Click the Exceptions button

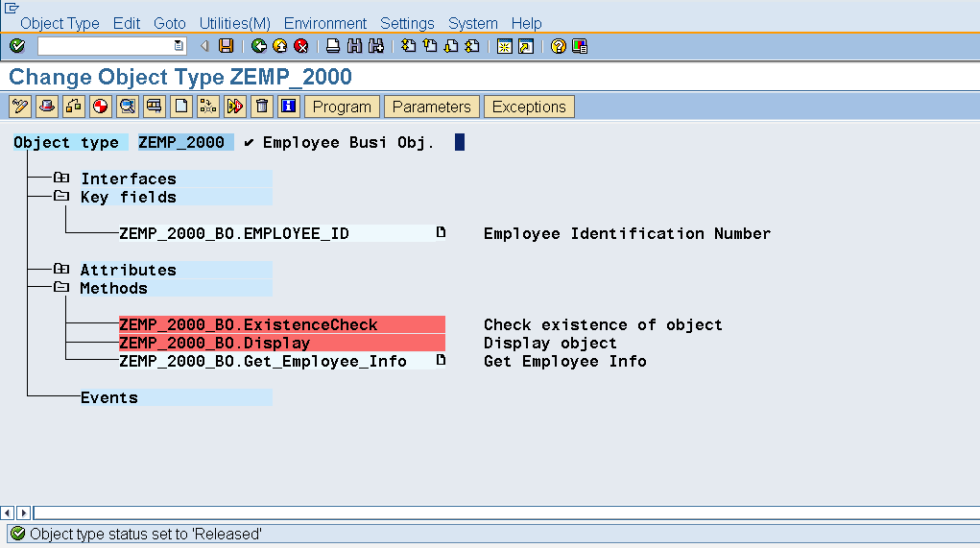click(529, 107)
